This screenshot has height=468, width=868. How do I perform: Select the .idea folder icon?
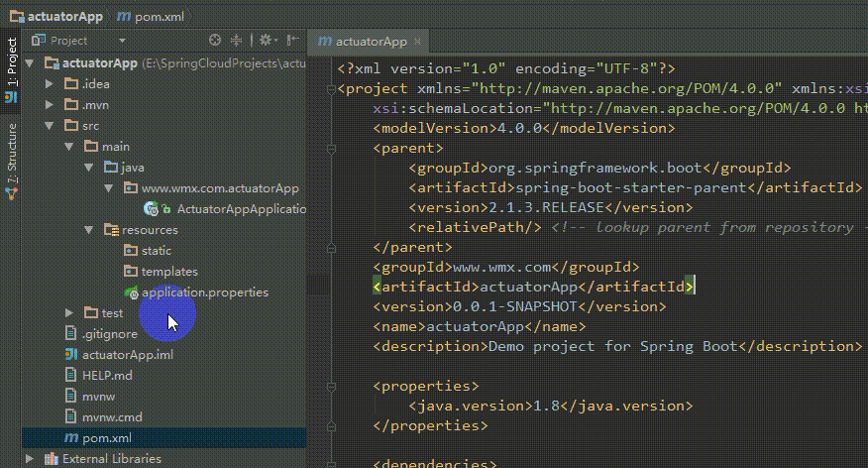click(x=71, y=83)
